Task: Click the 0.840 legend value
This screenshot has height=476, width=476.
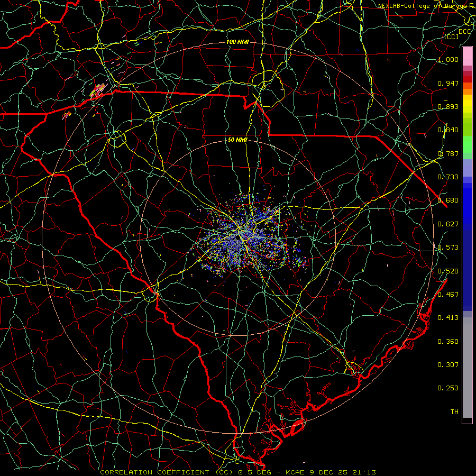Action: 448,130
